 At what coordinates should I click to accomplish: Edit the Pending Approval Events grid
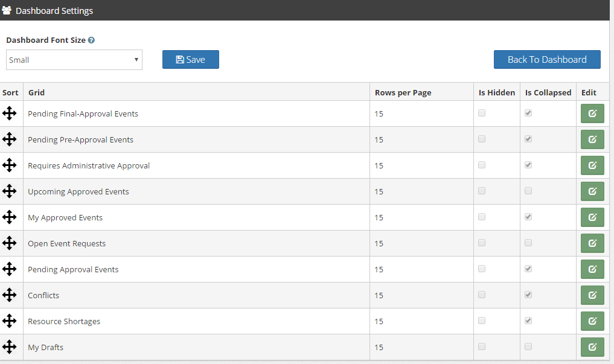[592, 269]
